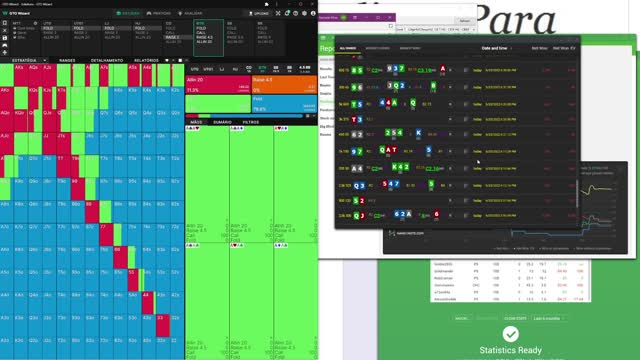The width and height of the screenshot is (640, 360).
Task: Tick checkbox on the T 3 hand row
Action: pyautogui.click(x=466, y=119)
